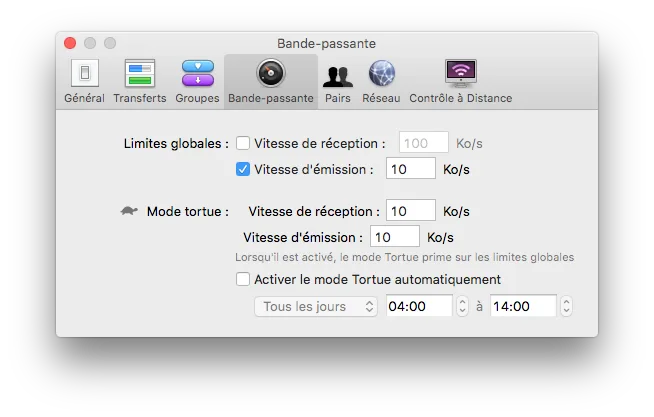Click the 04:00 start time field

point(419,306)
